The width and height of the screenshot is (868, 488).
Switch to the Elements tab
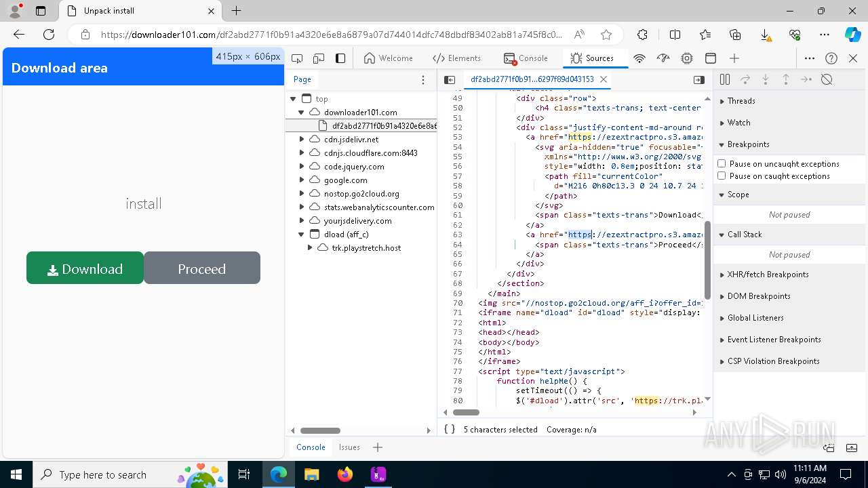[x=456, y=58]
